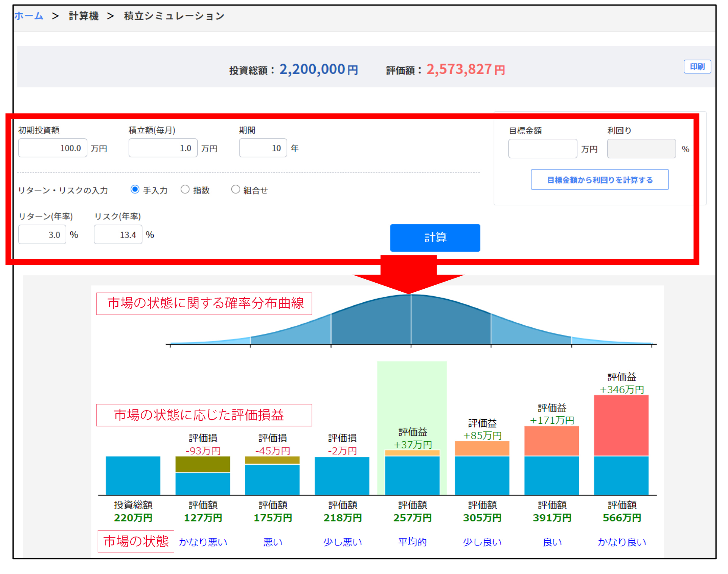Click the +85万円 gain label

(x=482, y=436)
